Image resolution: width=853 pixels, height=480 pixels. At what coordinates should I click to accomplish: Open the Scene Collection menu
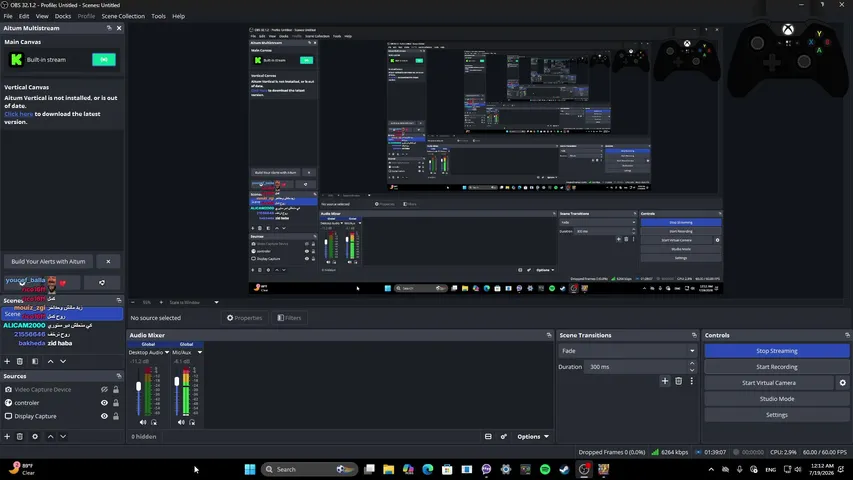[123, 16]
